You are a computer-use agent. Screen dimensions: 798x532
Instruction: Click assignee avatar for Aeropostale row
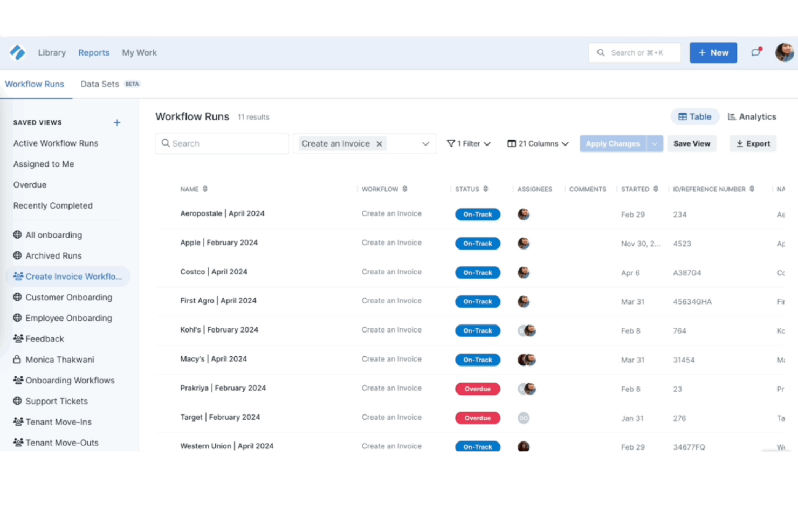(x=524, y=215)
